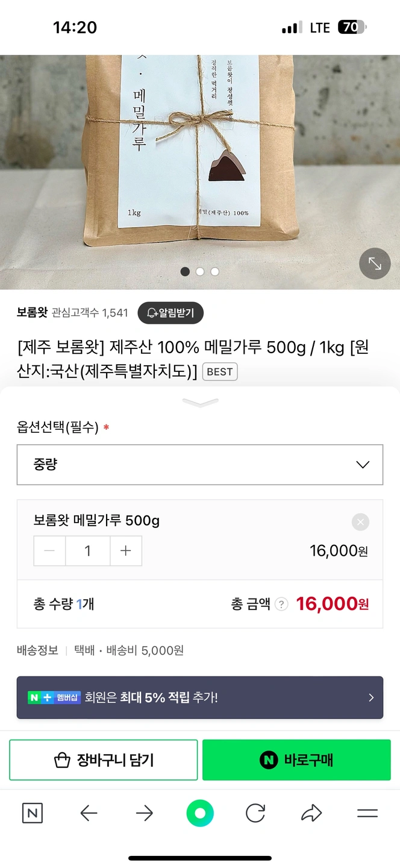
Task: Increase quantity with plus button
Action: [125, 551]
